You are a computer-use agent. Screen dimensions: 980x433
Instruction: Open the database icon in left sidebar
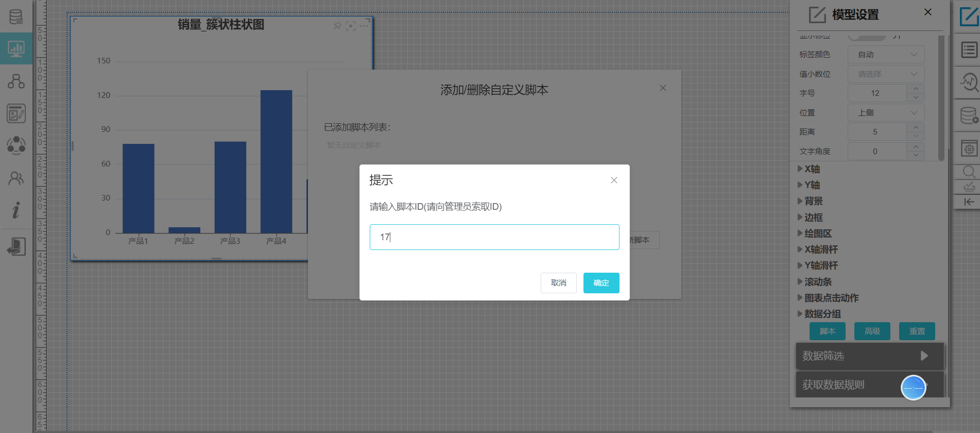16,16
